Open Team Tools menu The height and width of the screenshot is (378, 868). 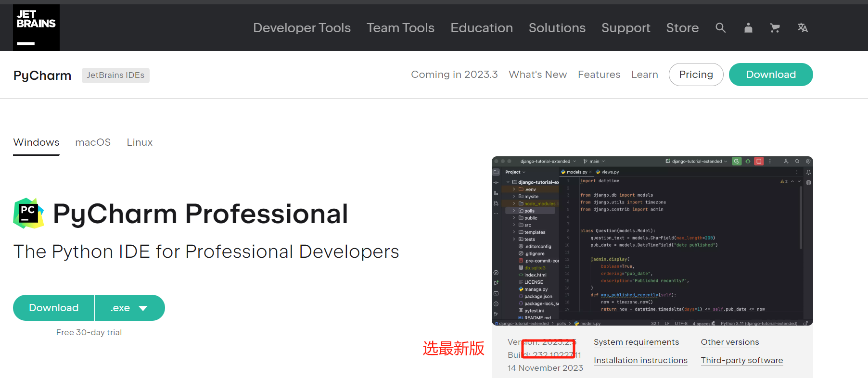[x=400, y=28]
